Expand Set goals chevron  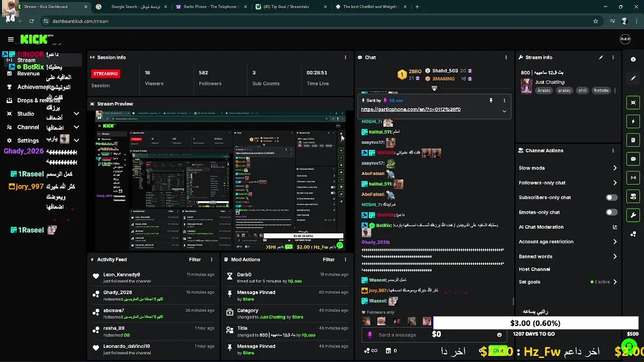tap(615, 282)
